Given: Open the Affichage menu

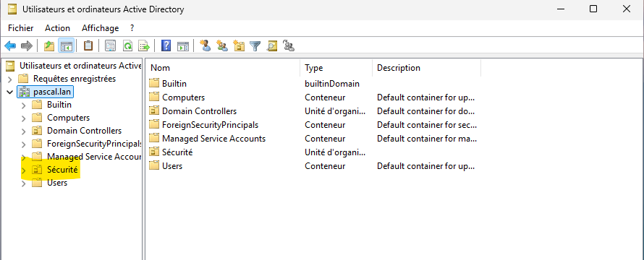Looking at the screenshot, I should click(100, 28).
